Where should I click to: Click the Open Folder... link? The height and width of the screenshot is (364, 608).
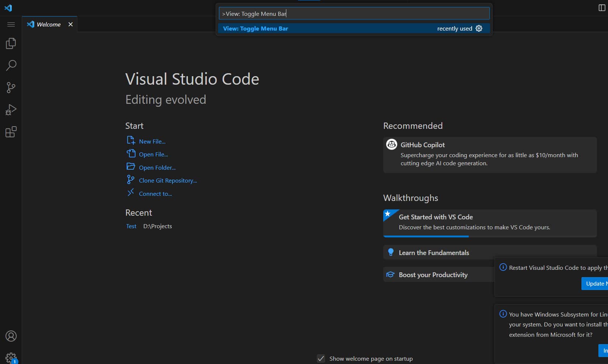point(157,167)
